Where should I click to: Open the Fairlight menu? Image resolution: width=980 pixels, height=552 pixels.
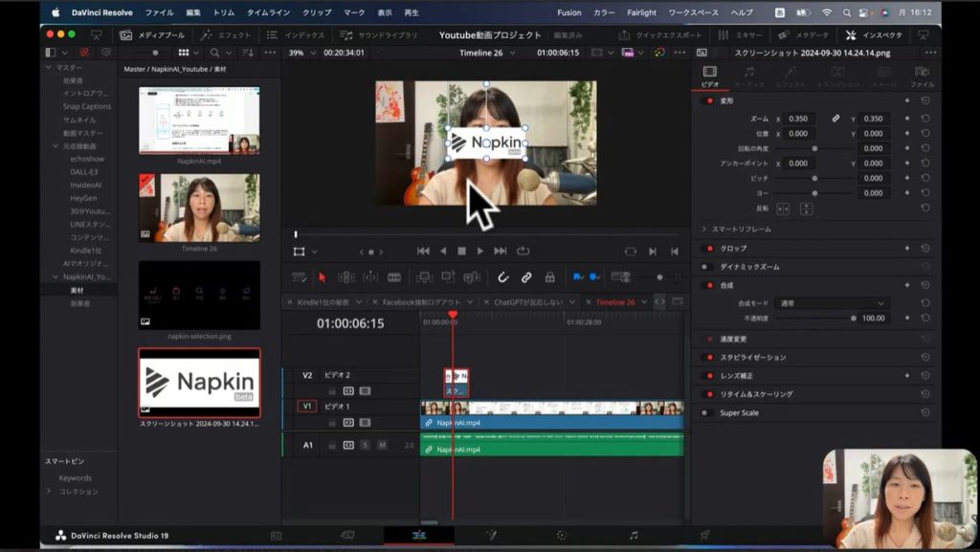(x=641, y=12)
